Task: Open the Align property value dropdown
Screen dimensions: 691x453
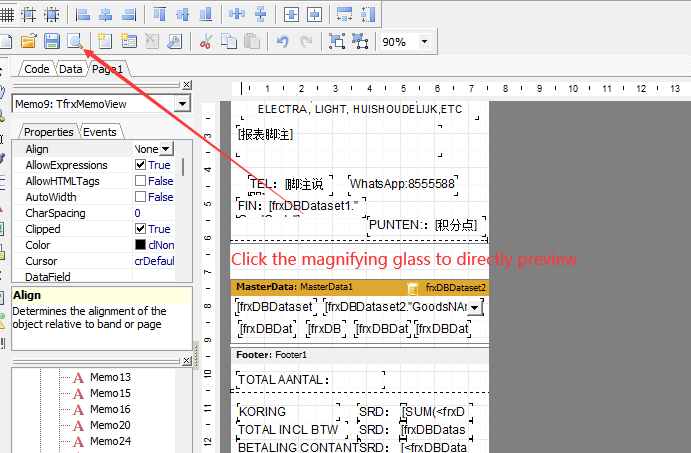Action: pyautogui.click(x=165, y=149)
